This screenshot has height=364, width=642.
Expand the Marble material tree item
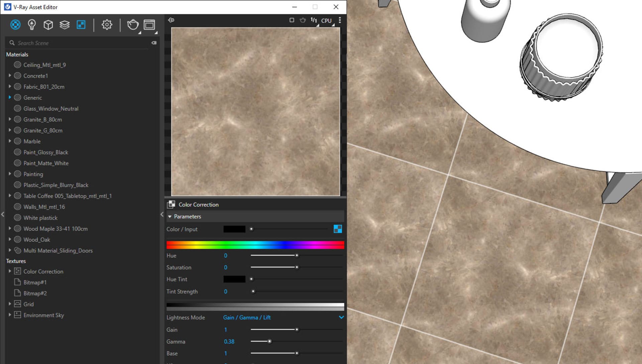(10, 141)
